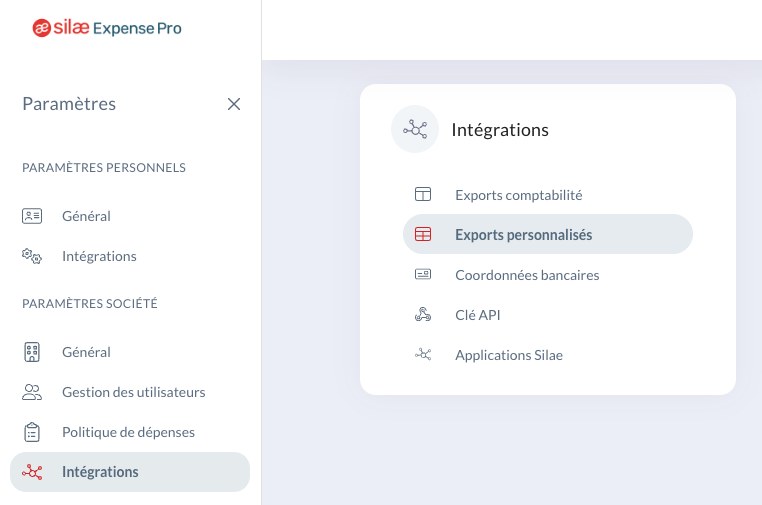Open the Politique de dépenses settings
Viewport: 762px width, 505px height.
click(130, 432)
